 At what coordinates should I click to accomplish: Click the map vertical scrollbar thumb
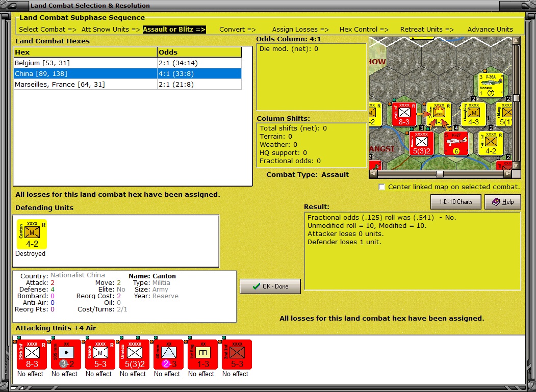click(x=517, y=98)
